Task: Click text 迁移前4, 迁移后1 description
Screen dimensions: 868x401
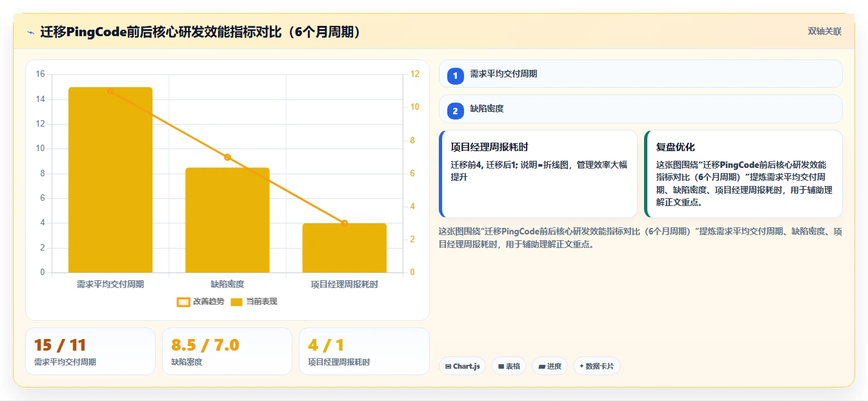Action: 539,170
